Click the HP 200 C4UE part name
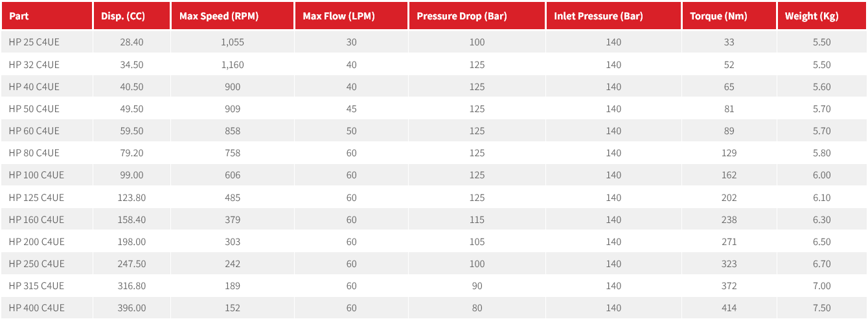This screenshot has height=319, width=868. coord(36,242)
